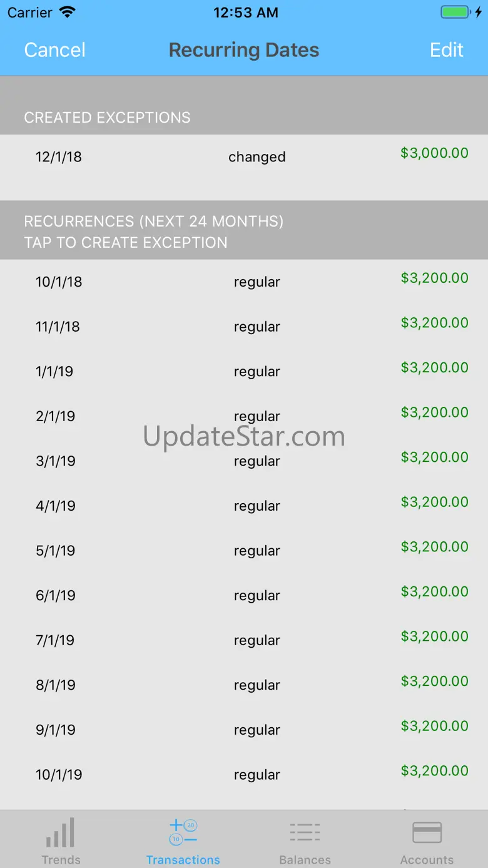Tap the 9/1/19 regular recurrence
The width and height of the screenshot is (488, 868).
pyautogui.click(x=244, y=730)
